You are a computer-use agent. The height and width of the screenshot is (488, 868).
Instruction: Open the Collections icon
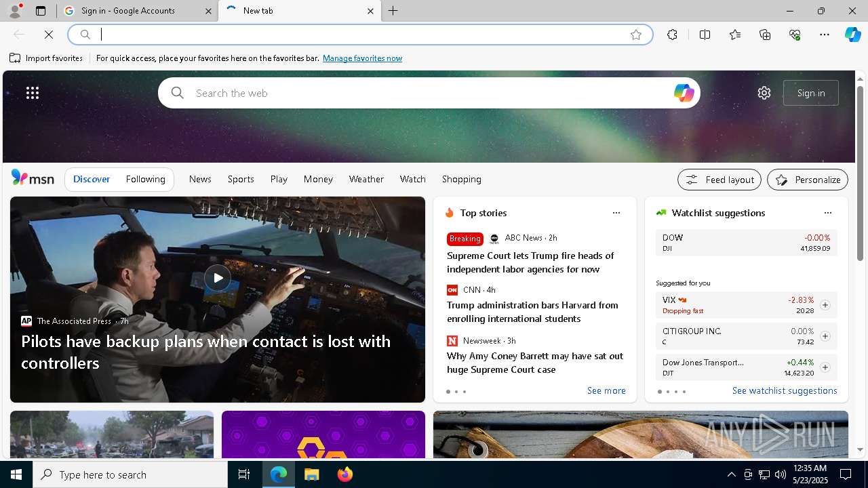pos(765,35)
